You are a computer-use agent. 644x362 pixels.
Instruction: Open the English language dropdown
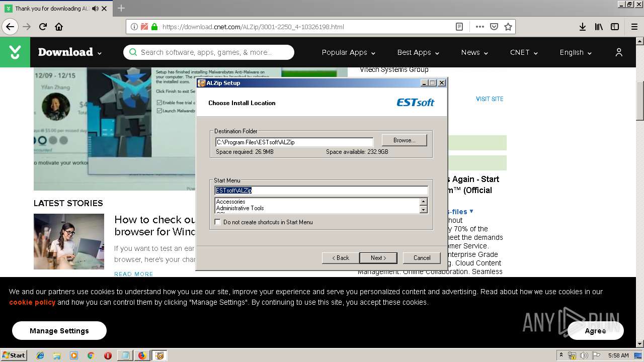(x=576, y=52)
